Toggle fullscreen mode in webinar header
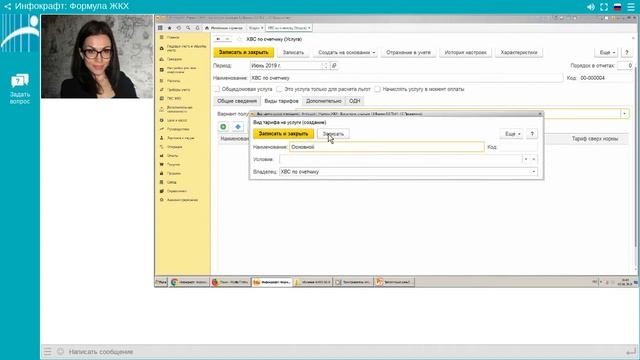The height and width of the screenshot is (360, 640). pyautogui.click(x=604, y=7)
